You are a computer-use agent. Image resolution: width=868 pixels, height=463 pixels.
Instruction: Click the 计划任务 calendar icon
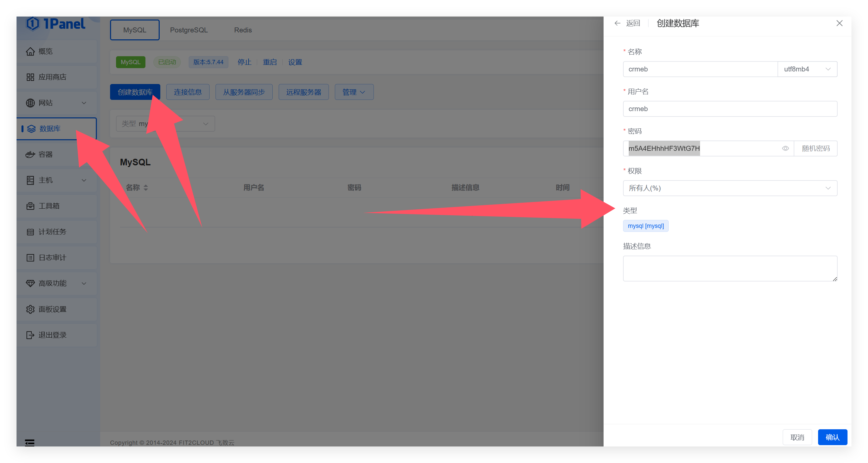(30, 232)
